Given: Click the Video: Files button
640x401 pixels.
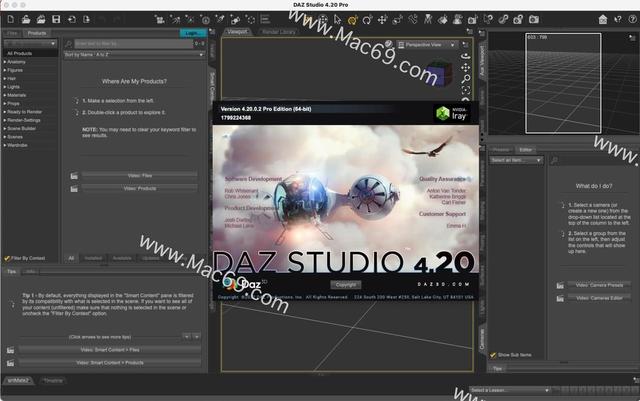Looking at the screenshot, I should (140, 176).
